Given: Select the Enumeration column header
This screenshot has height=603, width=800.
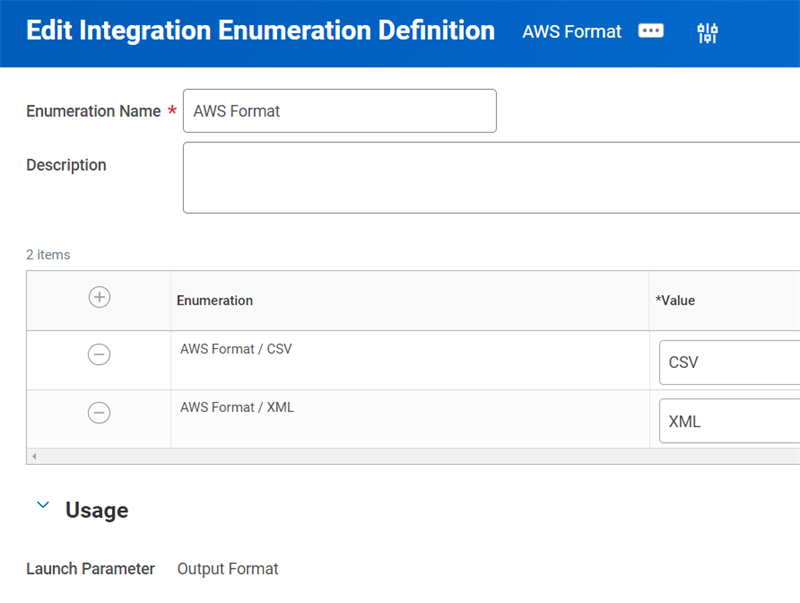Looking at the screenshot, I should pyautogui.click(x=215, y=300).
